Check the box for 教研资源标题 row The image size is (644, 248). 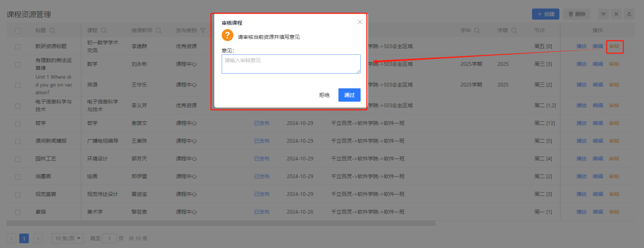tap(18, 47)
